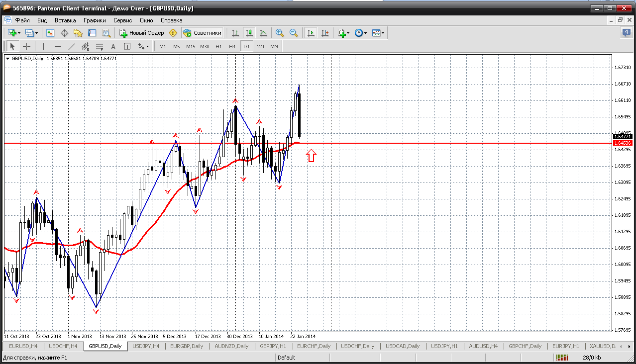Click the 1.64536 red price level label

point(623,143)
